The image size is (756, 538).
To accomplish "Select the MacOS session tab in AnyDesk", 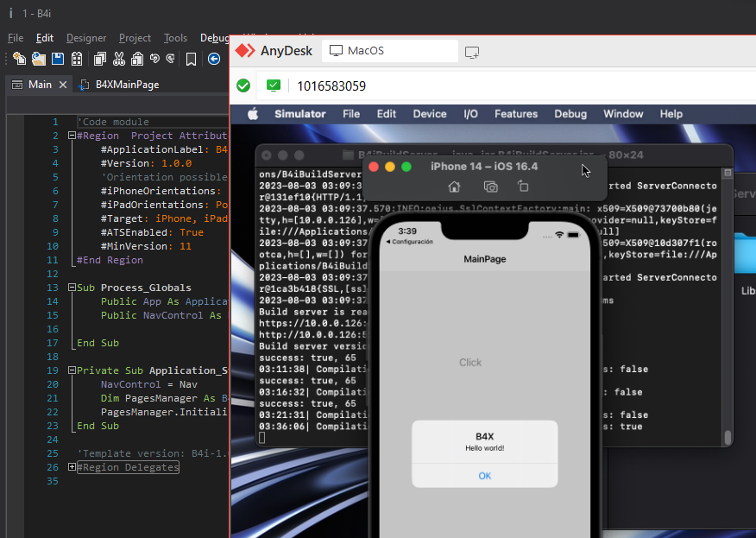I will tap(389, 51).
